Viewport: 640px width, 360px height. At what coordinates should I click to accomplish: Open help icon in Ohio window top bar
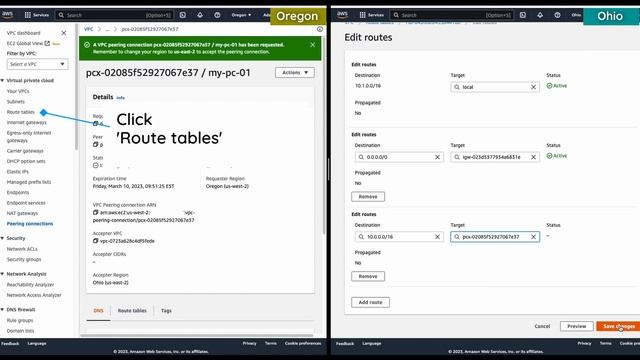tap(557, 15)
